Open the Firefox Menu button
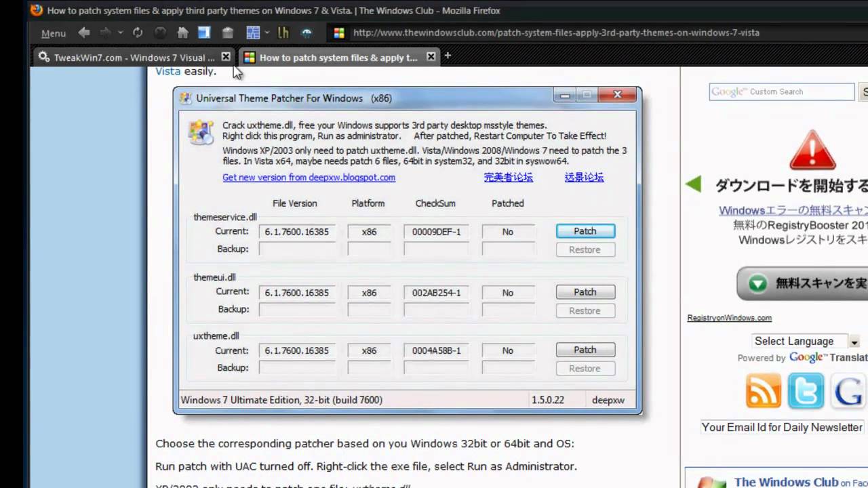The height and width of the screenshot is (488, 868). [54, 33]
